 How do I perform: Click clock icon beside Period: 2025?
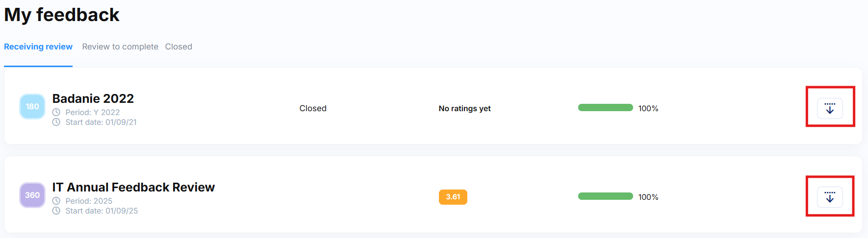click(x=56, y=201)
